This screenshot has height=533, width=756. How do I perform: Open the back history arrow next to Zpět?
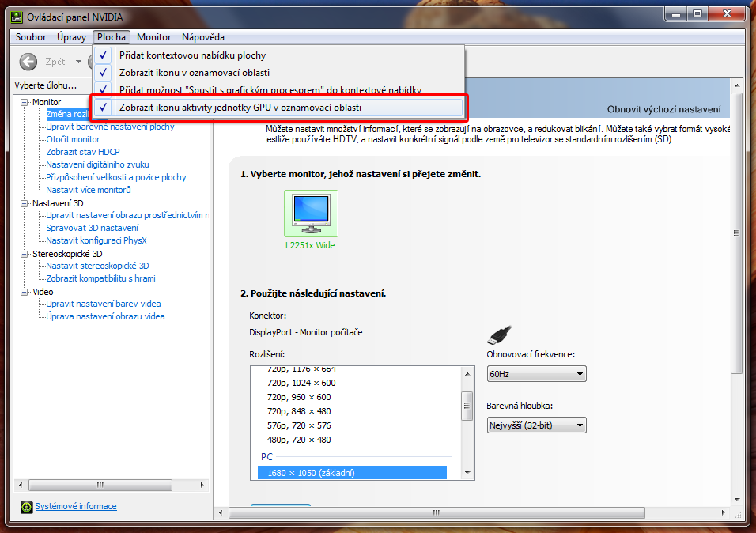[x=78, y=62]
